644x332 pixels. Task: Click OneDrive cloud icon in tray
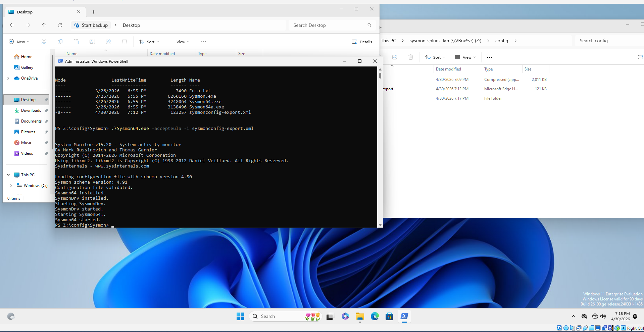(584, 316)
